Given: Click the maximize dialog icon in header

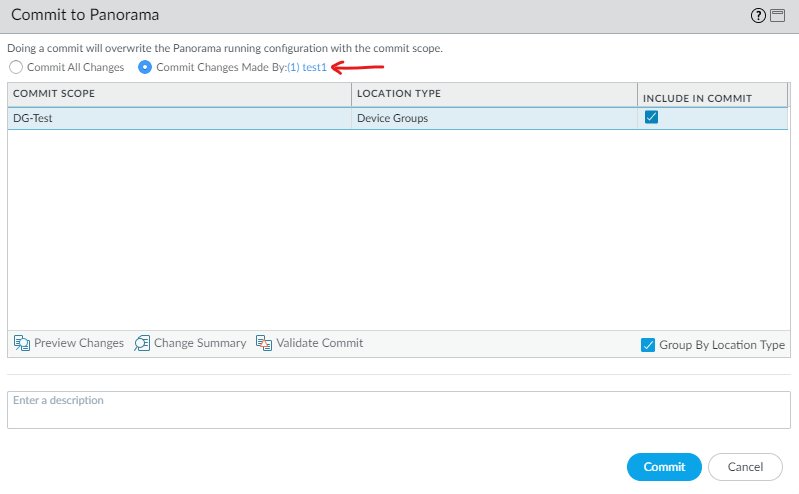Looking at the screenshot, I should (777, 16).
